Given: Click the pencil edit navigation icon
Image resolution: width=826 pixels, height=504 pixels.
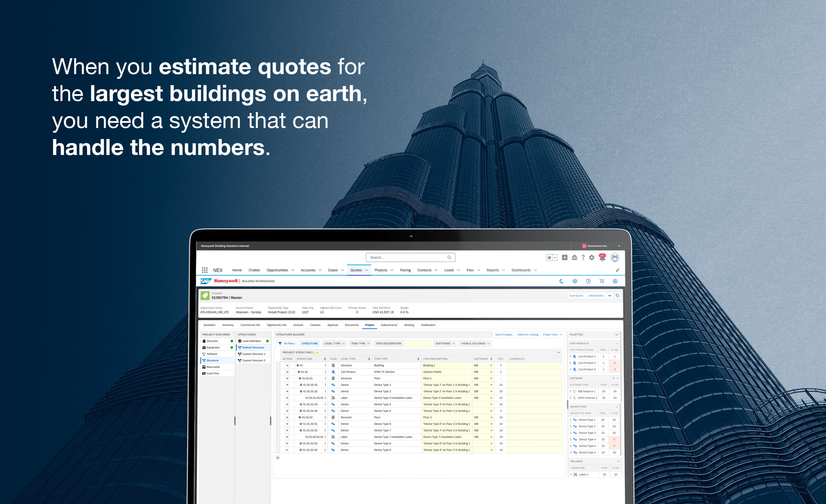Looking at the screenshot, I should tap(618, 270).
